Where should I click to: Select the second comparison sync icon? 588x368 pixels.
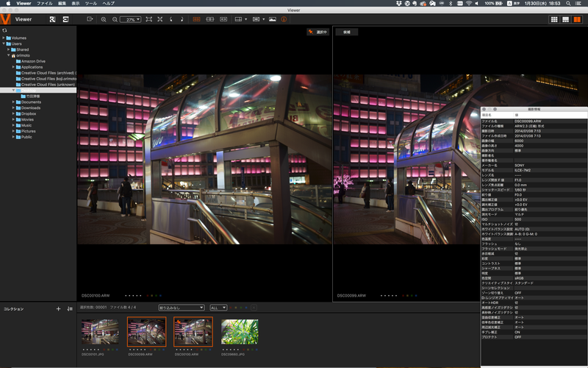[x=210, y=19]
